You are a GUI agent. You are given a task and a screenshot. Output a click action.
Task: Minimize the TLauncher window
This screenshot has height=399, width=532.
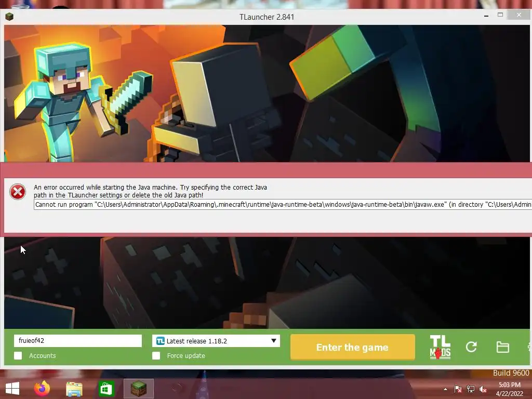click(486, 16)
